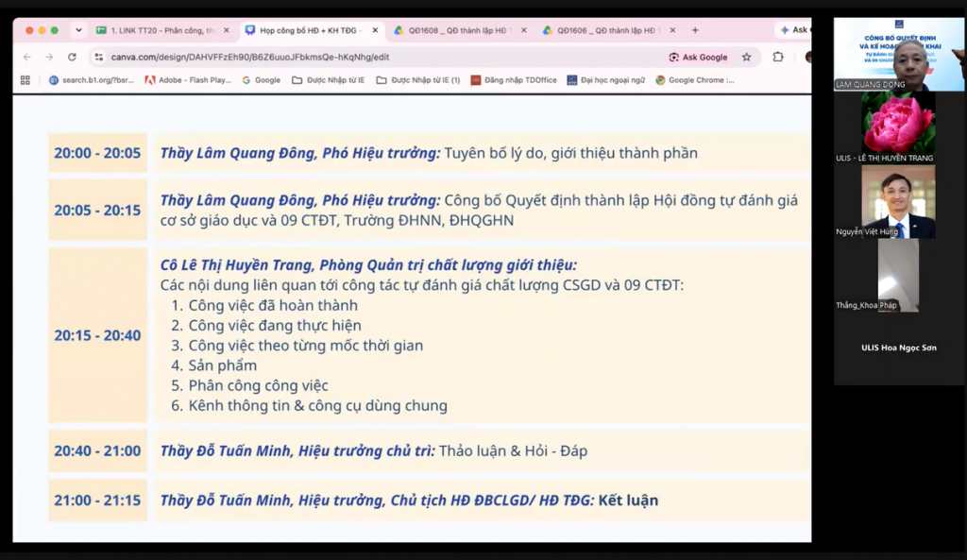The image size is (967, 560).
Task: Click the canva.com address bar field
Action: [x=382, y=57]
